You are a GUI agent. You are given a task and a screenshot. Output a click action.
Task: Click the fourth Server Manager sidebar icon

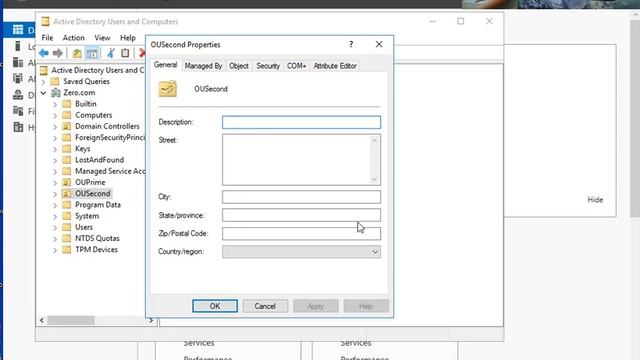(x=18, y=78)
